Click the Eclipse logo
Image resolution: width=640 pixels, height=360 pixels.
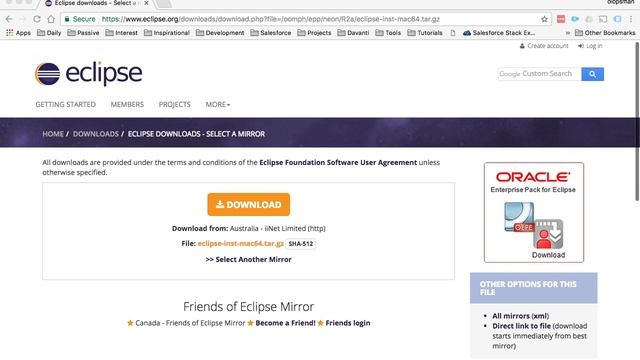89,74
